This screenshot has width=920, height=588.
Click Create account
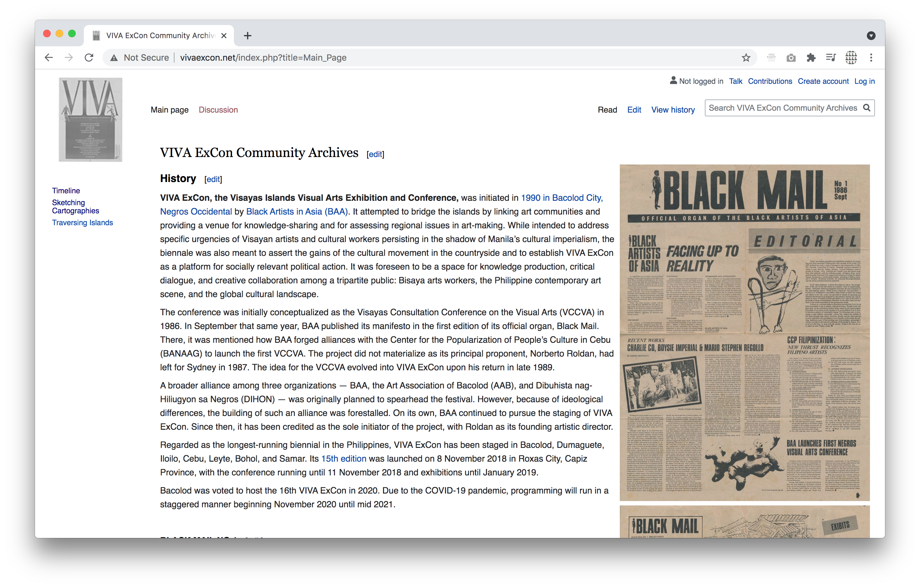[823, 81]
